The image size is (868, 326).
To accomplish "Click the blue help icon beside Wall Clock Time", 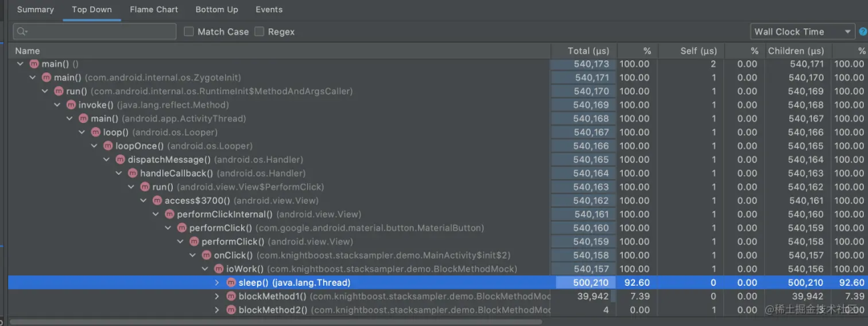I will [x=863, y=32].
